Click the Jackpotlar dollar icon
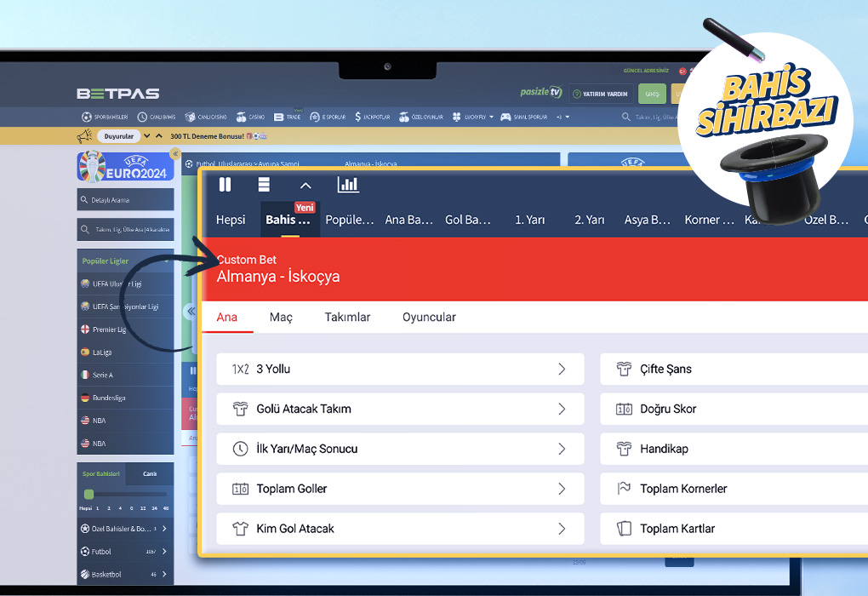Screen dimensions: 868x596 point(358,117)
